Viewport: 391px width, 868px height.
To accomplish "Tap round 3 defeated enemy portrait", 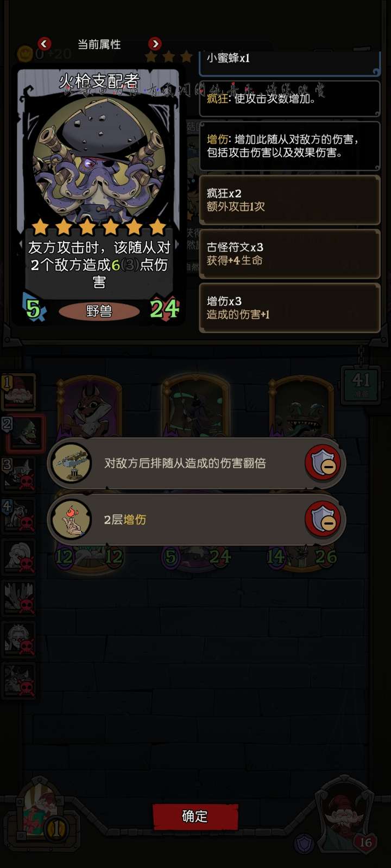I will click(x=18, y=474).
